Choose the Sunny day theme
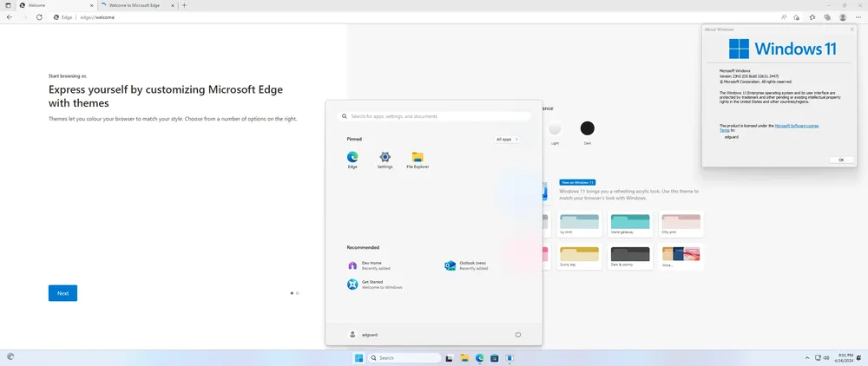Image resolution: width=868 pixels, height=366 pixels. (579, 257)
